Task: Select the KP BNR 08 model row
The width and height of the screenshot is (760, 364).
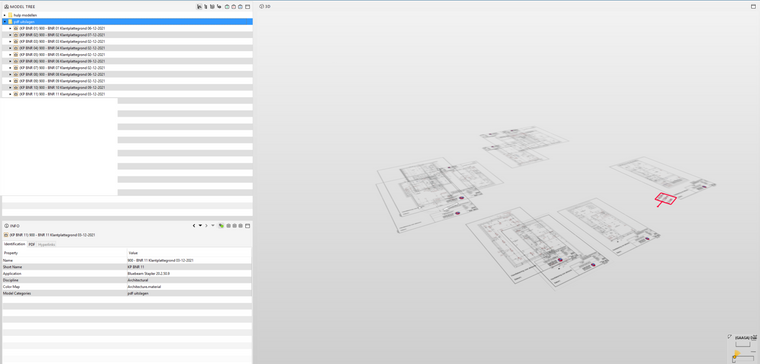Action: coord(127,74)
